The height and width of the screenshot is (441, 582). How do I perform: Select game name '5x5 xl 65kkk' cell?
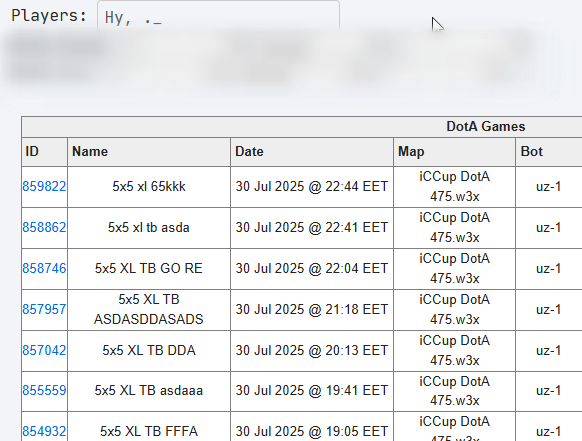(149, 187)
